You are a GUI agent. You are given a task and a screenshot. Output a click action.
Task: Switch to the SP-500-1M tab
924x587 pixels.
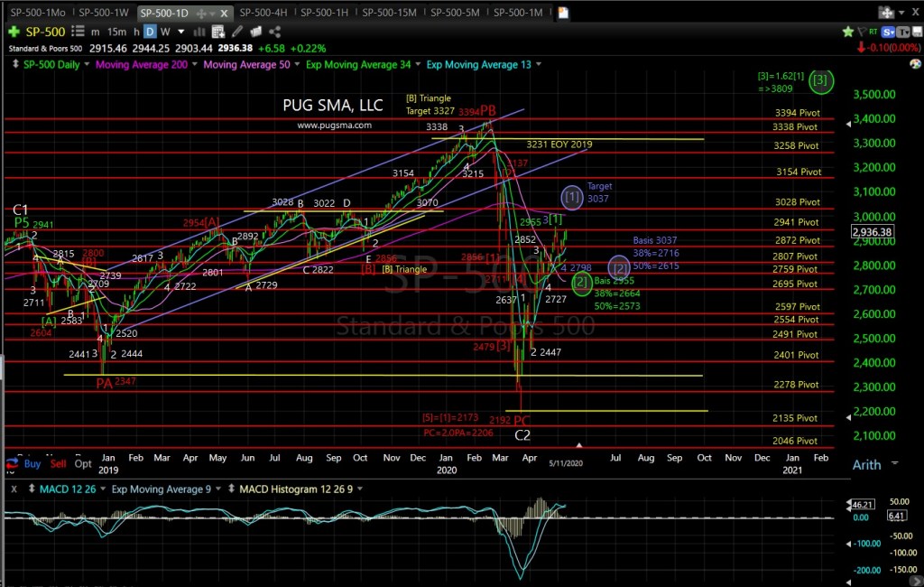point(518,13)
